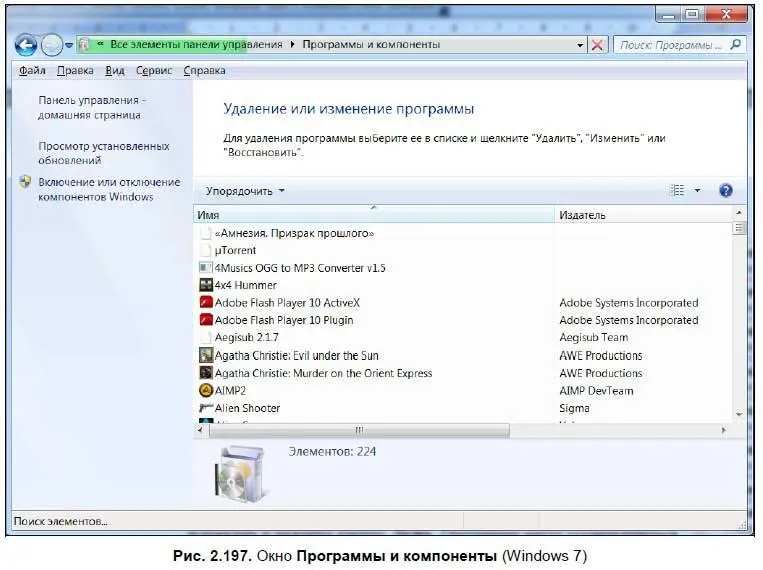Select '«Амнезия. Призрак прошлого»' entry
This screenshot has height=570, width=763.
pyautogui.click(x=294, y=233)
